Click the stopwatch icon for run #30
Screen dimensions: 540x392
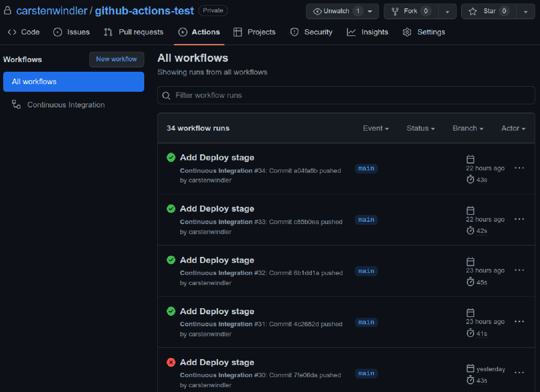click(470, 380)
